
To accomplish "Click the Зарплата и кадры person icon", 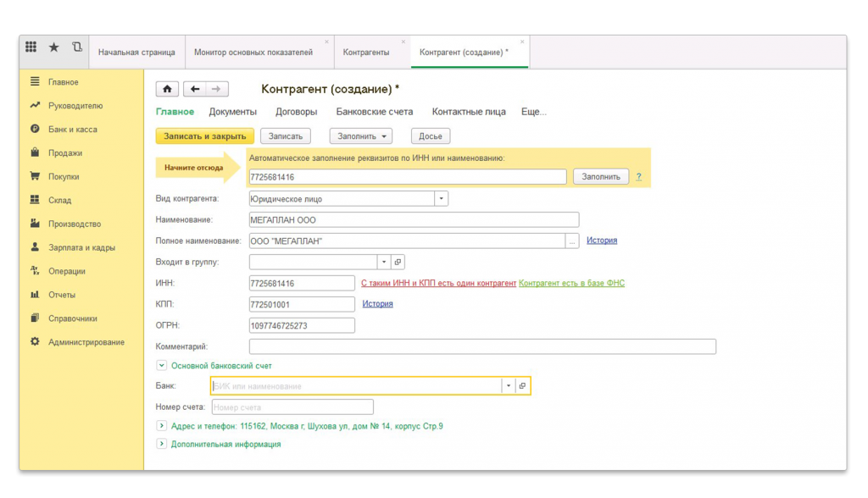I will click(35, 246).
